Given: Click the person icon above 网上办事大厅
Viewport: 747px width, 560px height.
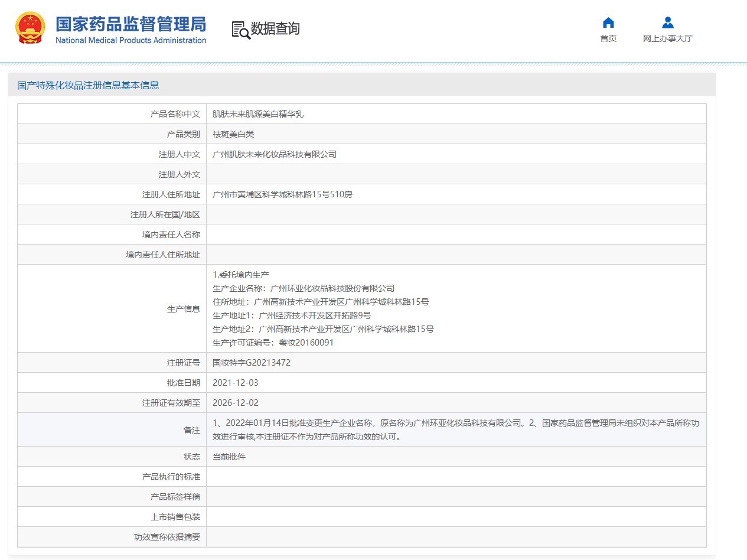Looking at the screenshot, I should click(667, 23).
